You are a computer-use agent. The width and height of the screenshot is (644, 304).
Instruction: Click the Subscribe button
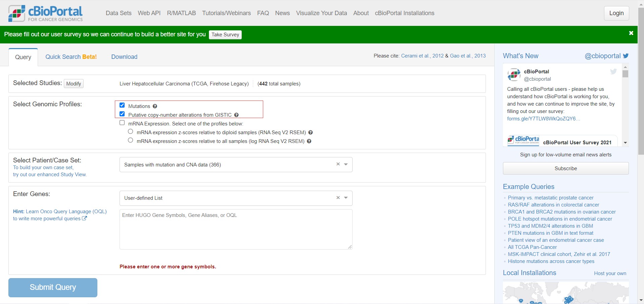[x=566, y=168]
